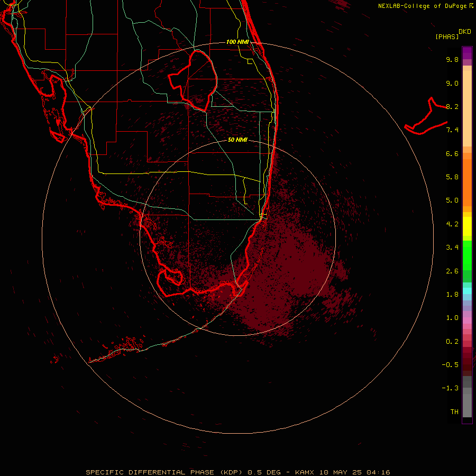Click the 1.0 legend value
Screen dimensions: 476x476
(x=452, y=318)
